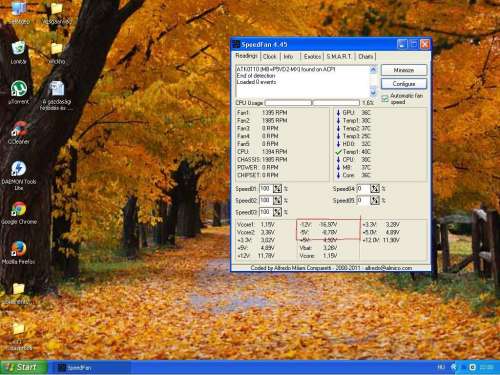500x375 pixels.
Task: Open the uTorrent desktop shortcut
Action: (x=19, y=92)
